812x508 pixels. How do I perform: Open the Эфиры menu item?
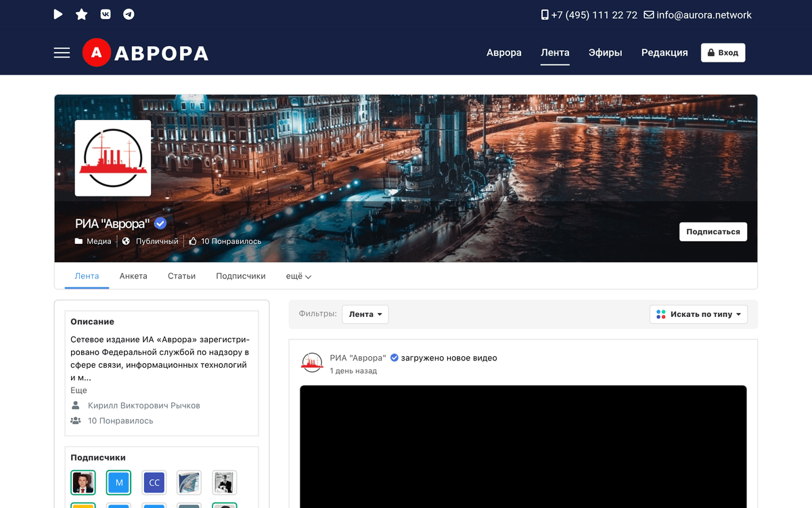pos(605,52)
